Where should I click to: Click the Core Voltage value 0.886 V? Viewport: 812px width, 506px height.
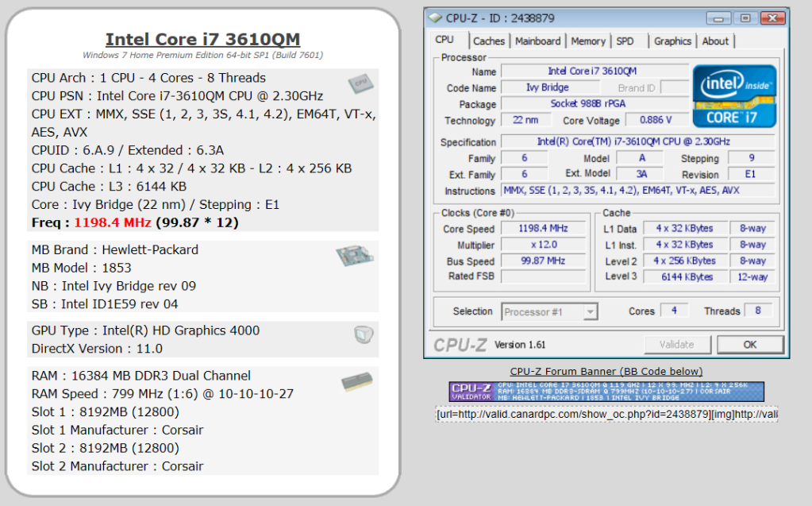[656, 120]
